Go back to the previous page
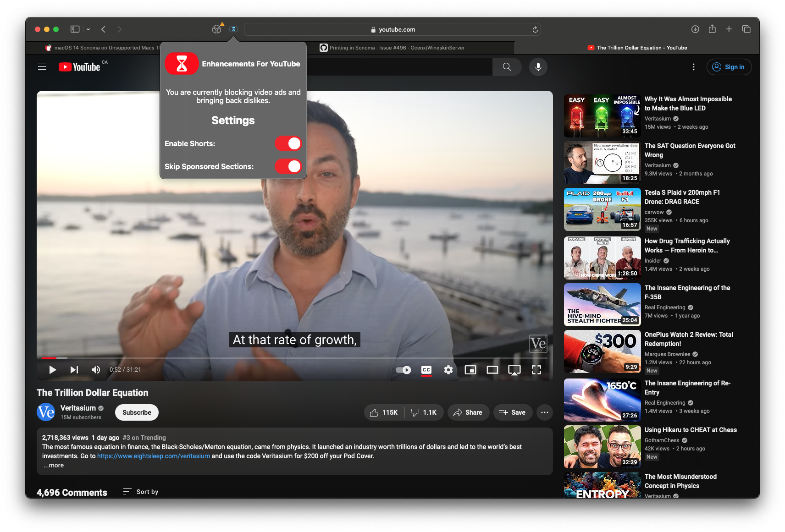785x532 pixels. (x=104, y=29)
